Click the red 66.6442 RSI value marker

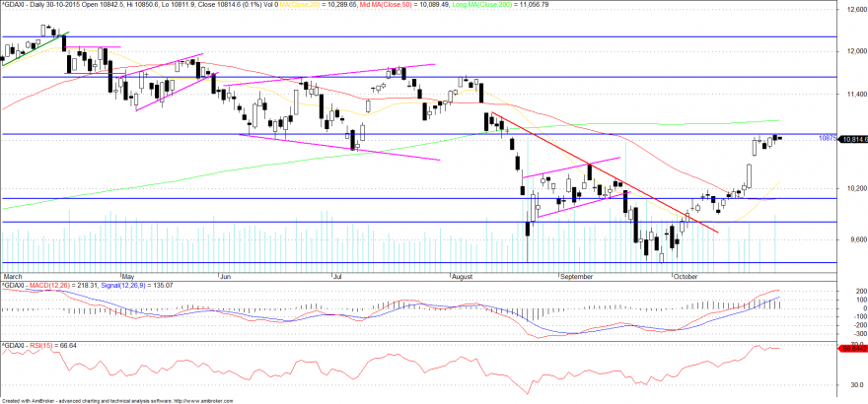click(x=853, y=348)
